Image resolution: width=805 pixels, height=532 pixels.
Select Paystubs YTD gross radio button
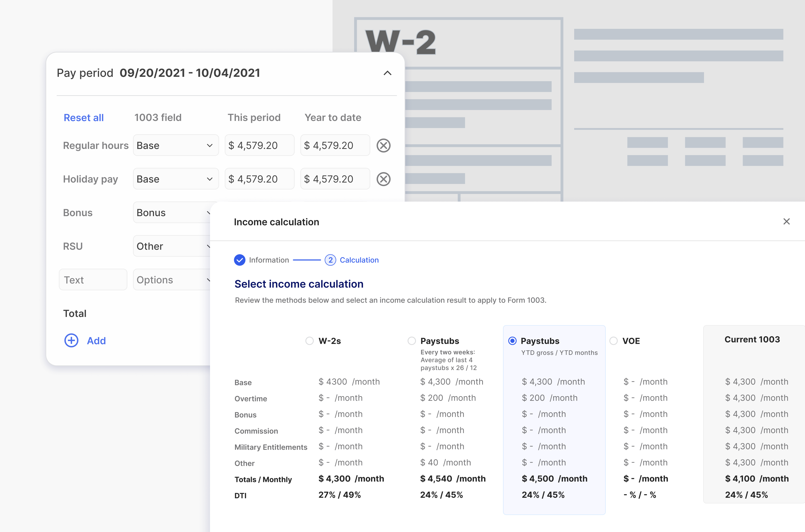coord(512,341)
